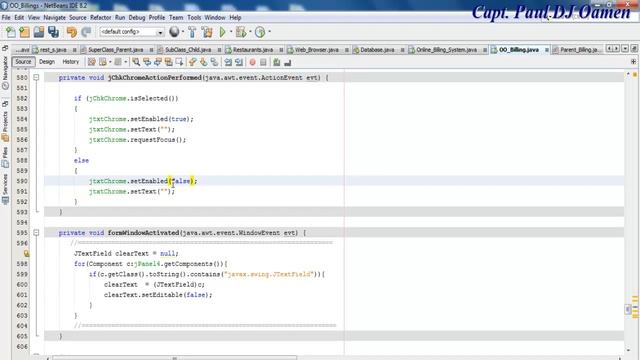Click the Previous Bookmark icon

click(x=193, y=62)
